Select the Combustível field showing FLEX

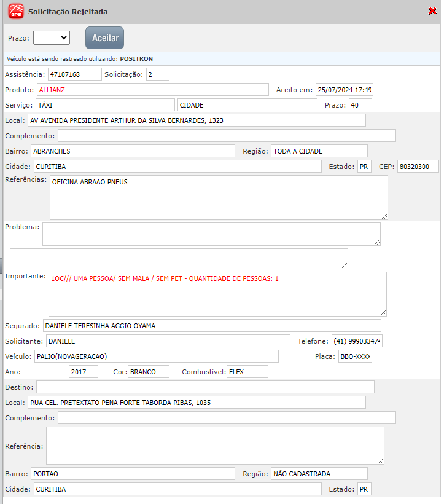click(247, 372)
